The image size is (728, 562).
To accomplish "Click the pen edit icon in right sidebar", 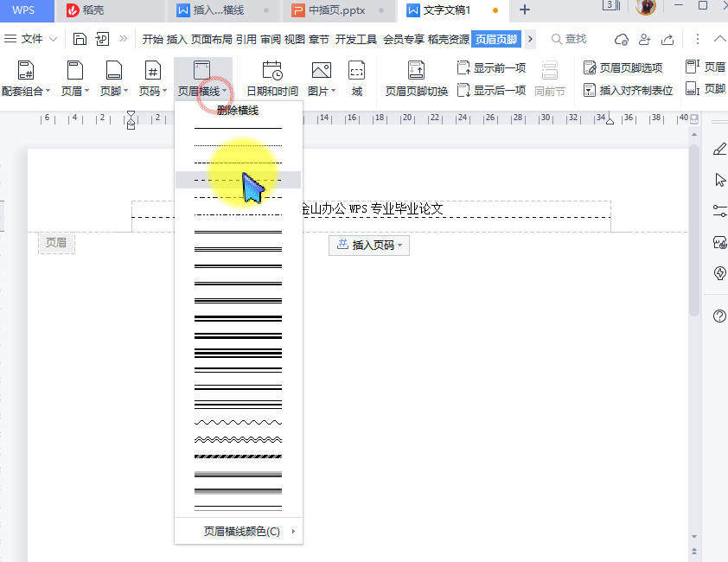I will coord(719,149).
